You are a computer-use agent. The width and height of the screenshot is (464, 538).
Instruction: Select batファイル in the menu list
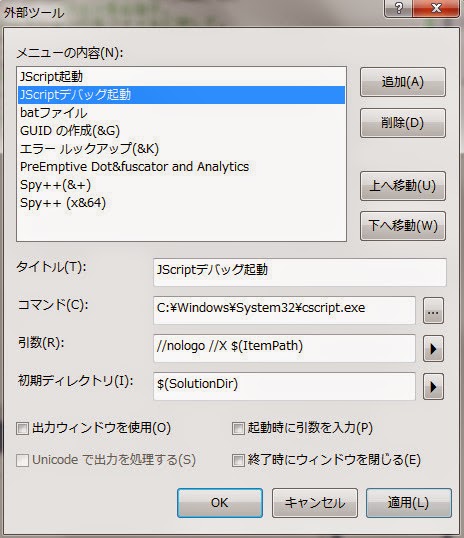click(181, 113)
